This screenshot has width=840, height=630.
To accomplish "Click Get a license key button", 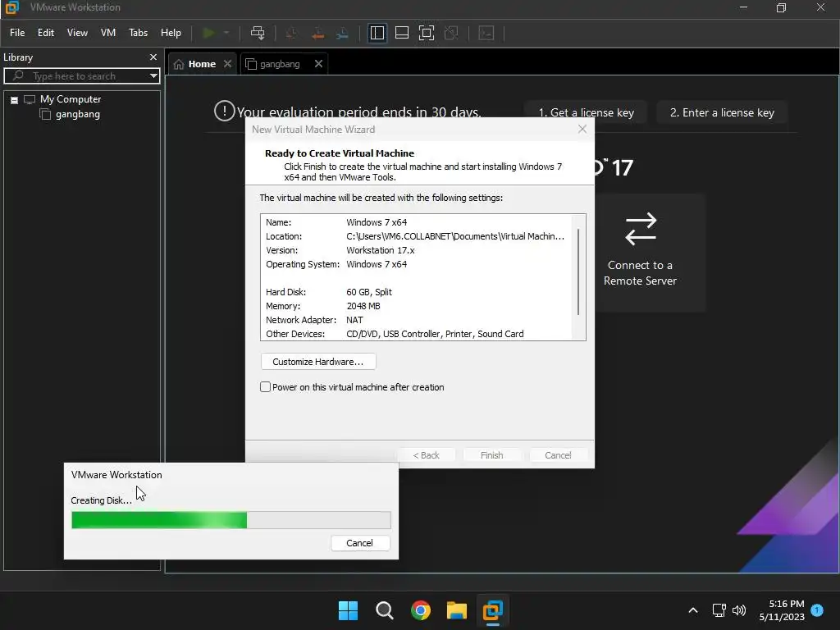I will (586, 112).
